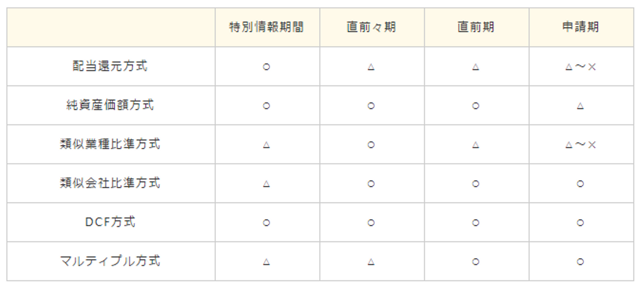Click the circle for DCF方式 under 直前期

coord(476,223)
